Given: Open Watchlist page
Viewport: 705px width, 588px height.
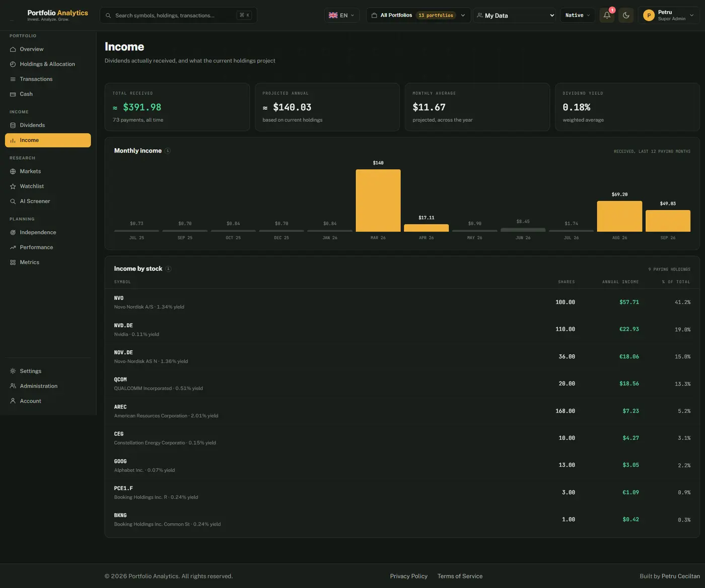Looking at the screenshot, I should coord(48,186).
